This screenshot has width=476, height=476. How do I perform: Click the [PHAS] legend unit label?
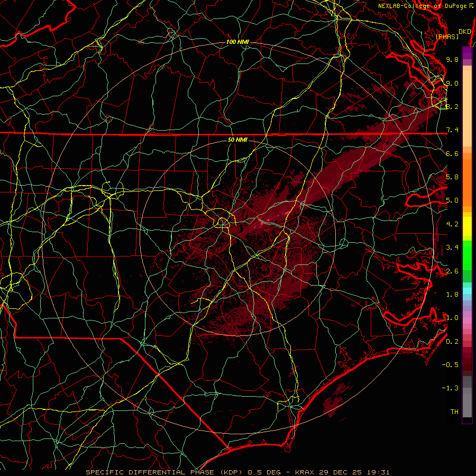click(447, 37)
